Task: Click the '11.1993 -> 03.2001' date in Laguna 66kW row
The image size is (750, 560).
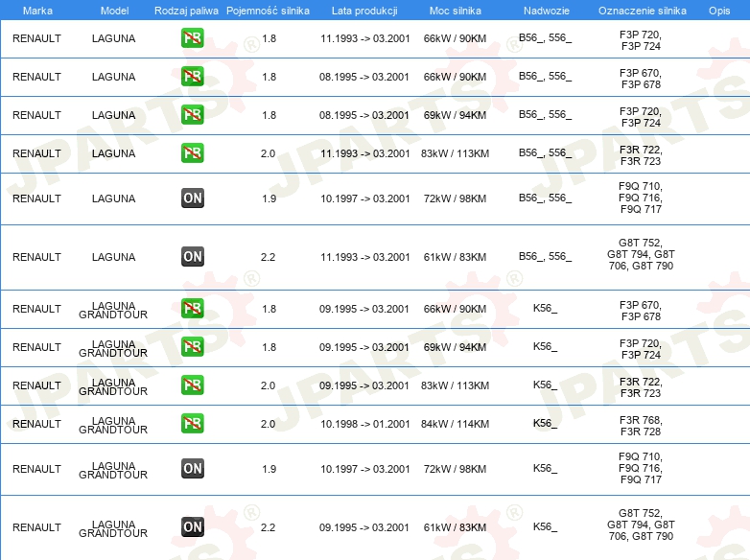Action: [365, 38]
